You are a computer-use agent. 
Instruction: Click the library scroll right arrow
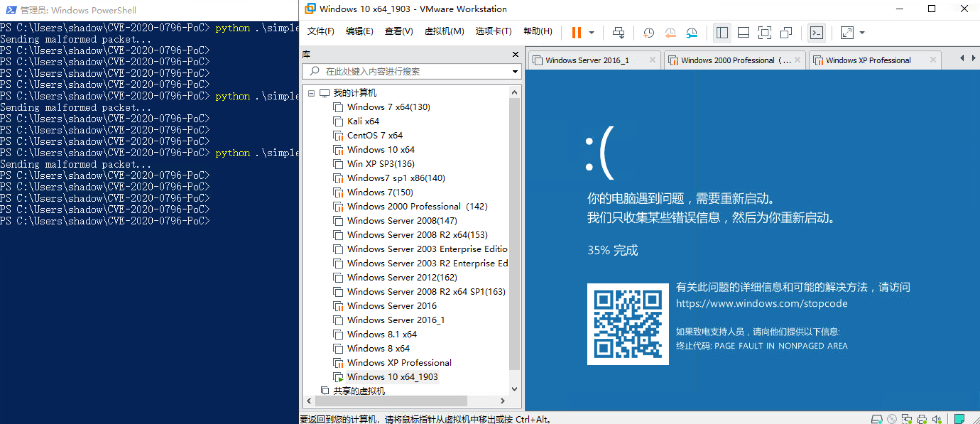[503, 401]
